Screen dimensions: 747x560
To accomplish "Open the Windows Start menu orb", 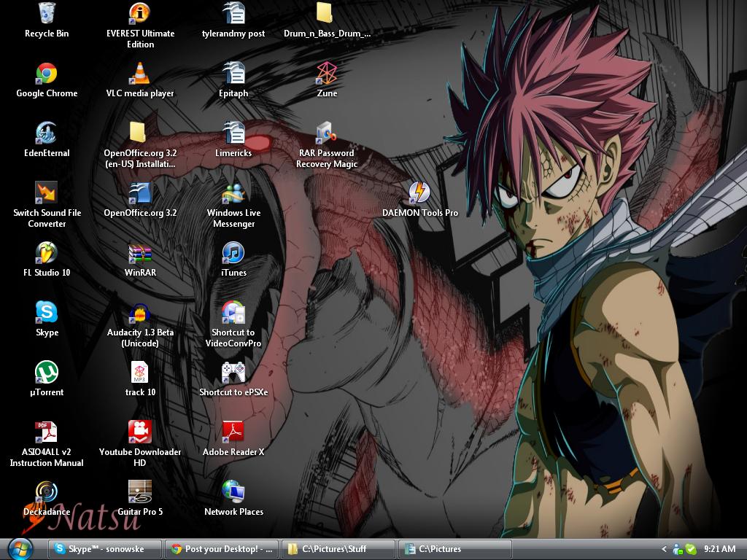I will coord(20,548).
